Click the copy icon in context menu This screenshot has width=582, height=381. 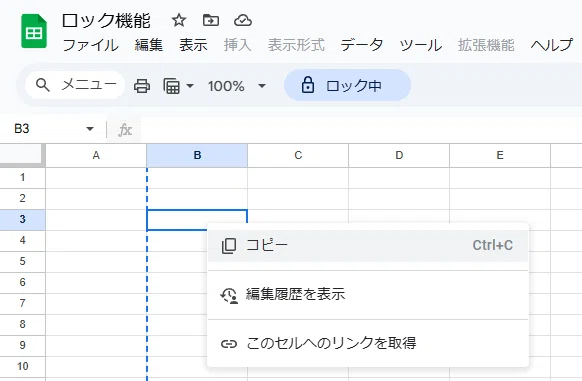(x=229, y=246)
